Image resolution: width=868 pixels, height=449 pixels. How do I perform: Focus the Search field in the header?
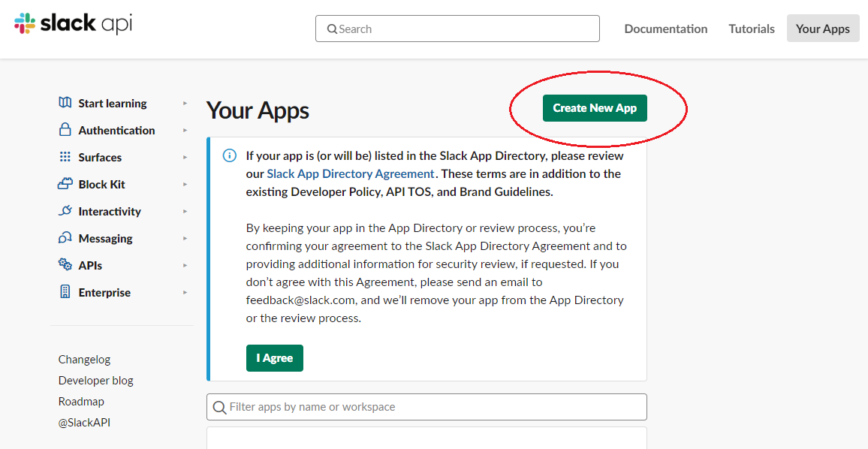point(457,29)
